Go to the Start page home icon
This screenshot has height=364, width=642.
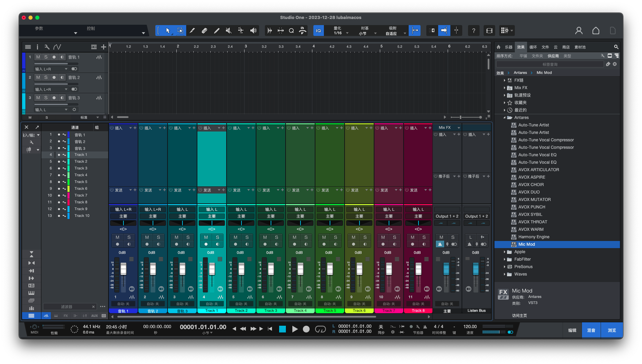click(x=596, y=31)
